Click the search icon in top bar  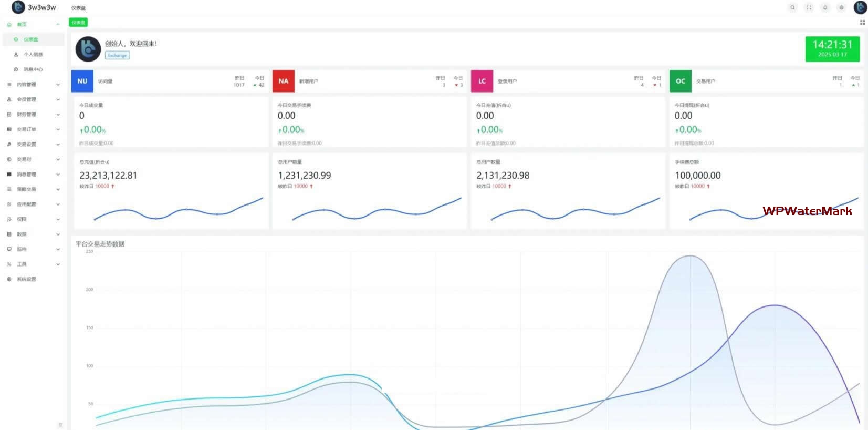click(x=792, y=7)
